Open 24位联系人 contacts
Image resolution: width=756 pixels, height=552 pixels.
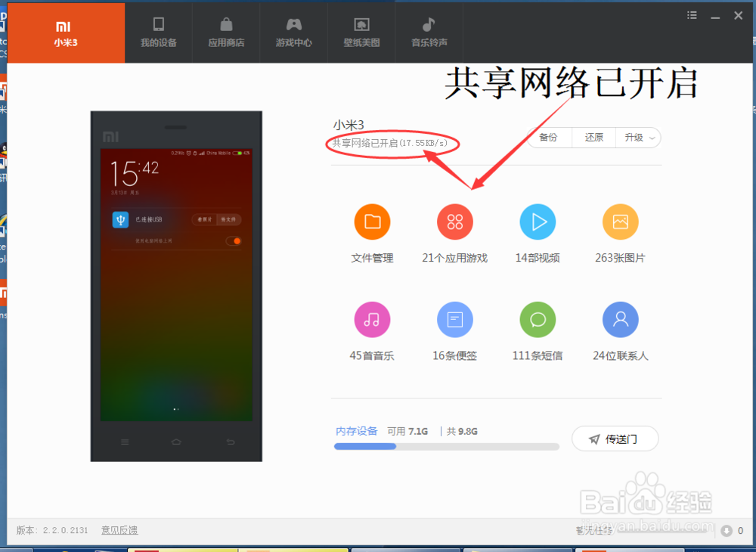click(620, 319)
